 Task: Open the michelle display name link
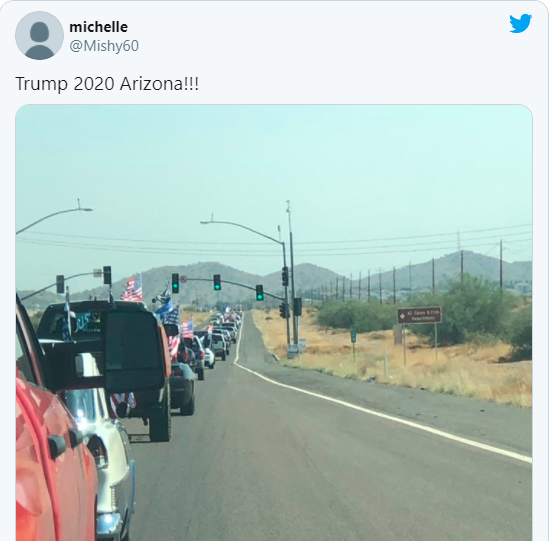click(x=99, y=27)
